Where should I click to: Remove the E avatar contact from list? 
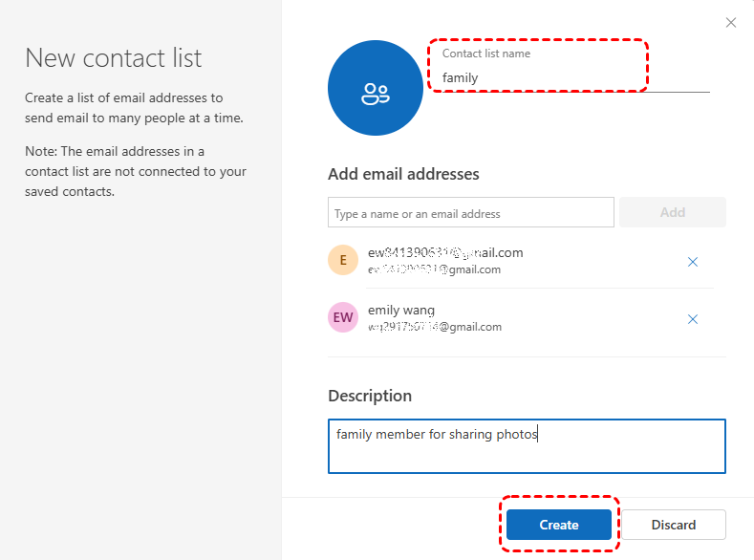coord(693,262)
